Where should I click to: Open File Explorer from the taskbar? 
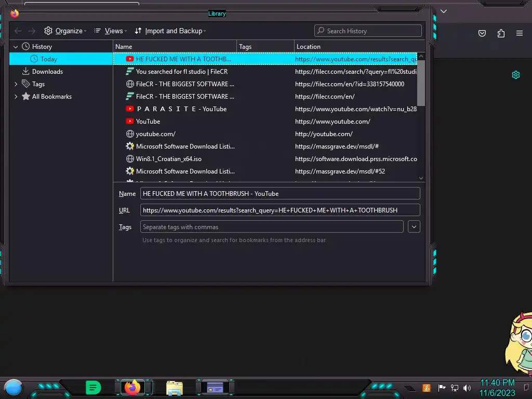(x=175, y=388)
